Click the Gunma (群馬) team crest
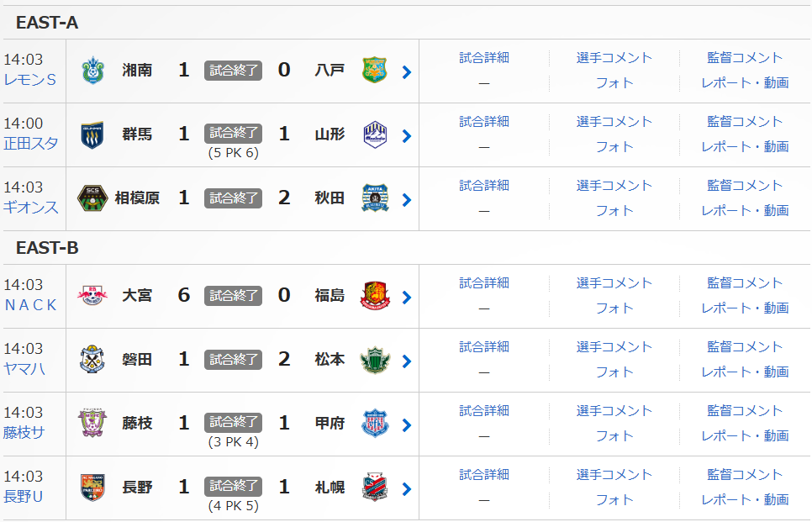Screen dimensions: 812x522 point(92,134)
